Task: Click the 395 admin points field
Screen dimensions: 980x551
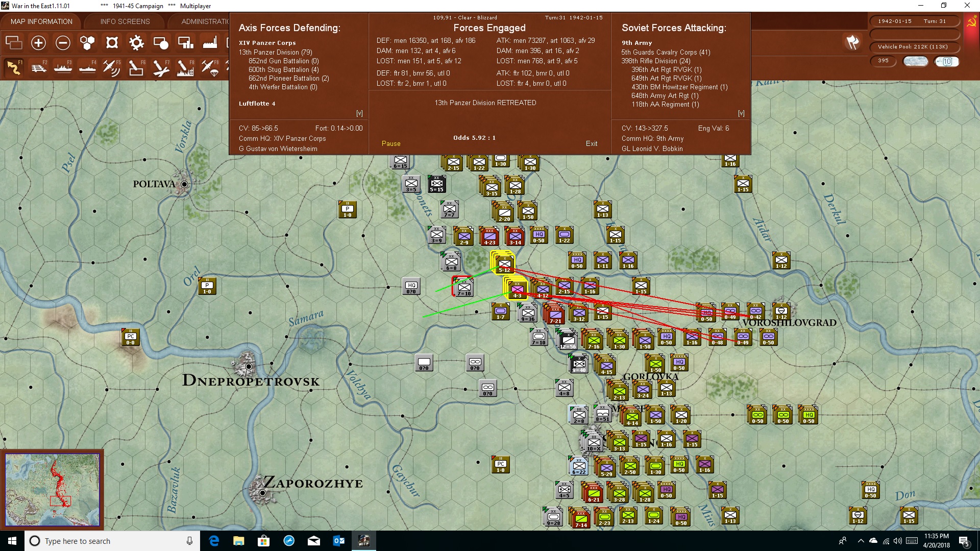Action: [883, 61]
